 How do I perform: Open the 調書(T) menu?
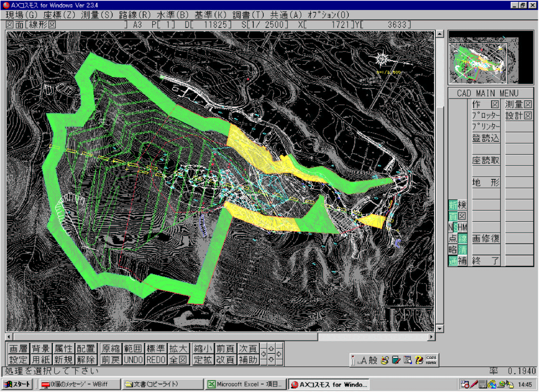[248, 15]
